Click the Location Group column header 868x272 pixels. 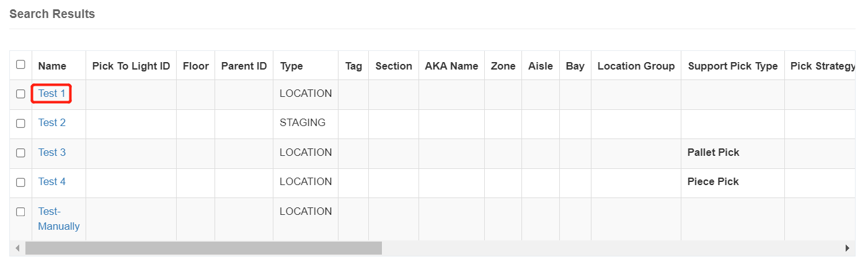pos(636,66)
